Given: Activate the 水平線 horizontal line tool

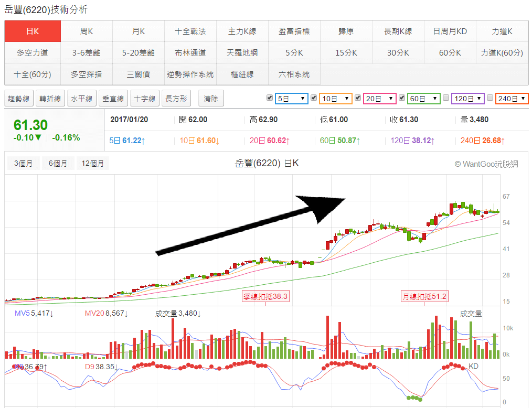Looking at the screenshot, I should (x=81, y=98).
